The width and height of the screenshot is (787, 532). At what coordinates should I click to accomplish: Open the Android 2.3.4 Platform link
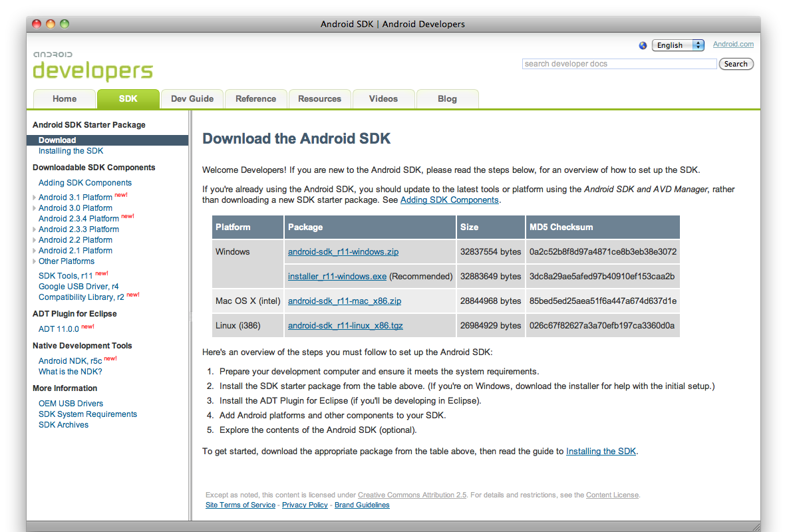click(x=79, y=219)
